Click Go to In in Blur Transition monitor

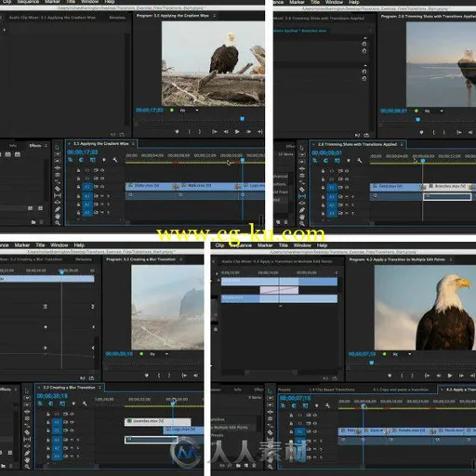[184, 376]
